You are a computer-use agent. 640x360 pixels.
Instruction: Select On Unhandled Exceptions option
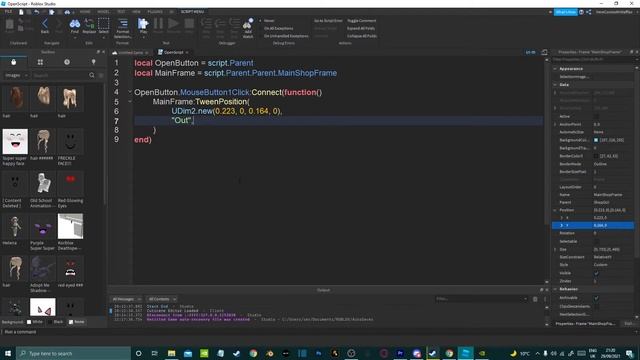pyautogui.click(x=286, y=36)
